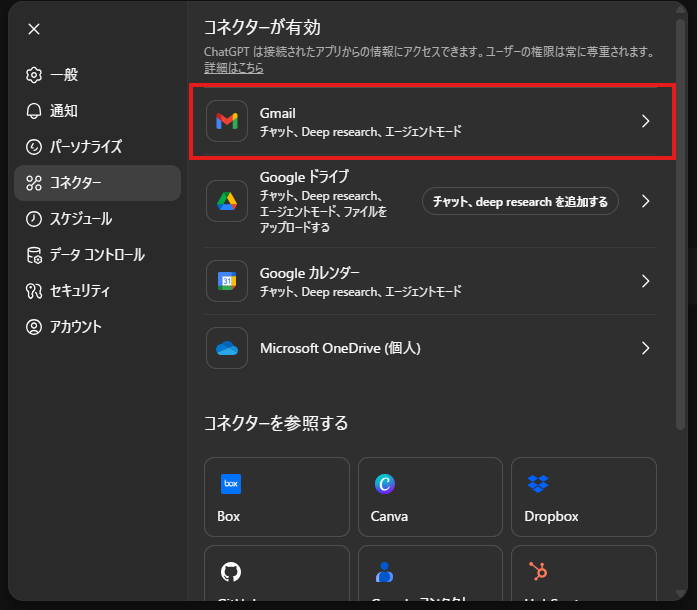Open the セキュリティ settings tab

79,291
